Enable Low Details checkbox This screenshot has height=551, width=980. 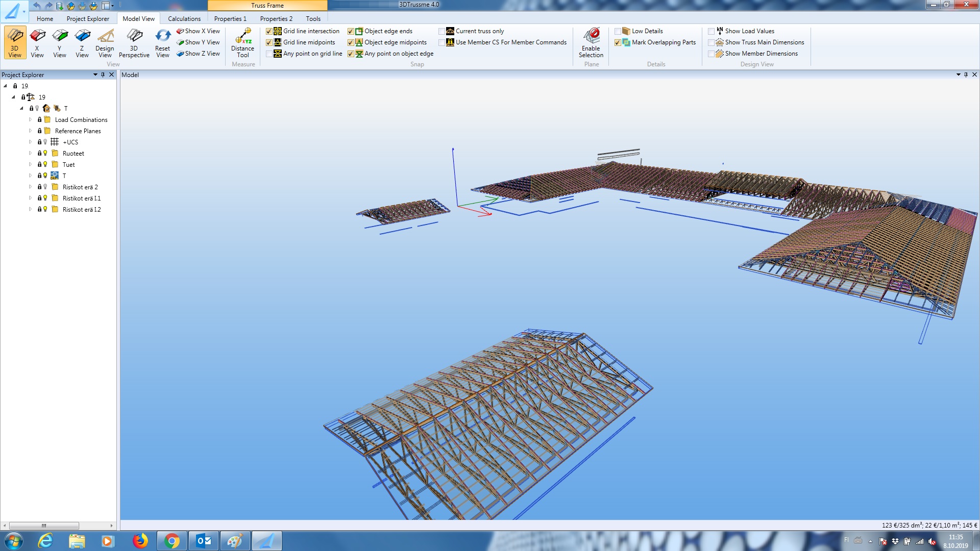618,31
